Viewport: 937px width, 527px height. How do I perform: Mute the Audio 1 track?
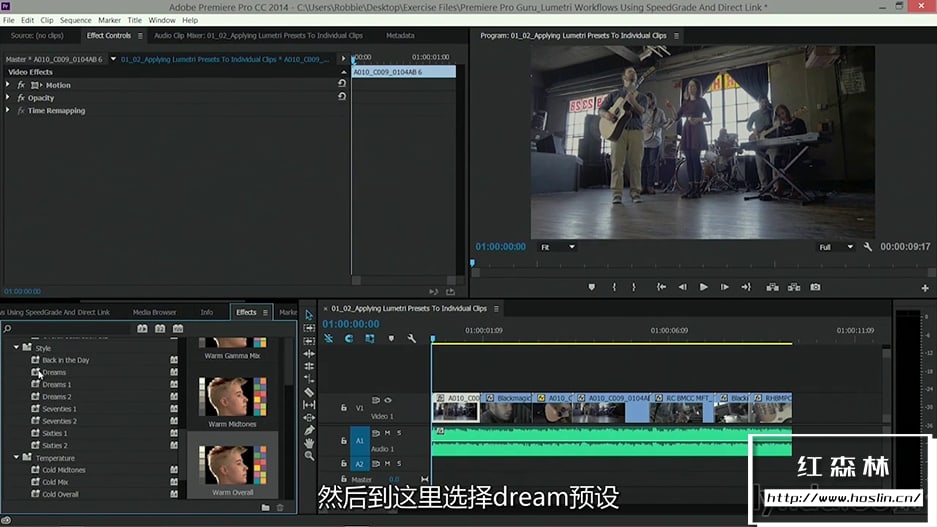[388, 433]
